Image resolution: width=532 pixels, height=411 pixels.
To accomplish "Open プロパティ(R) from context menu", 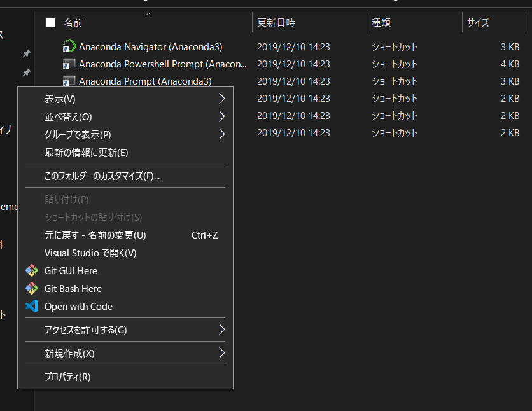I will tap(125, 377).
